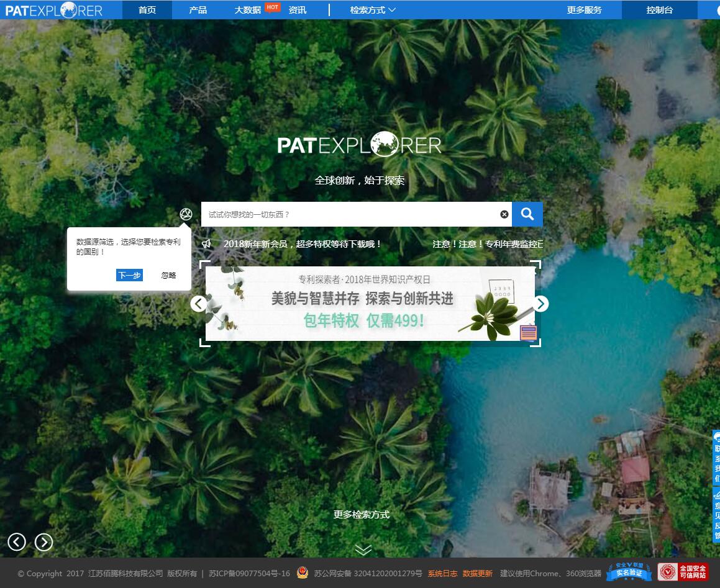Open 系统日志 footer link
The width and height of the screenshot is (720, 588).
442,573
